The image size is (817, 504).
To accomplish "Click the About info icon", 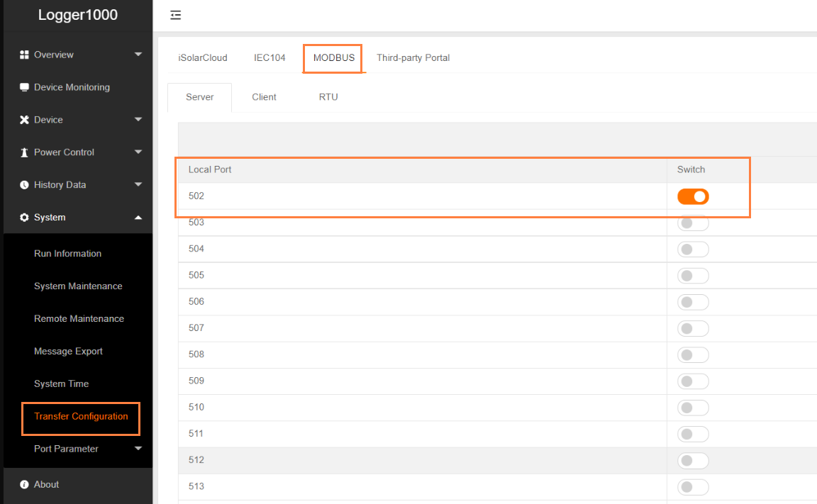I will point(25,484).
